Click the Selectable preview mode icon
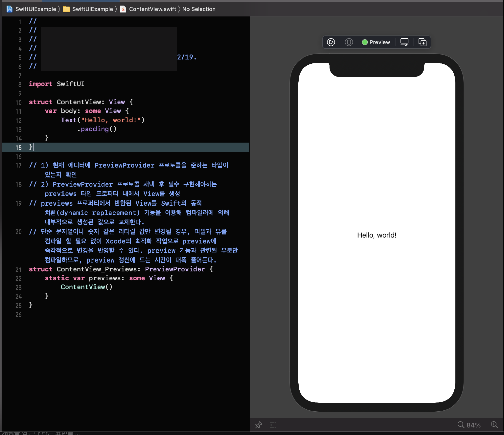 click(349, 42)
